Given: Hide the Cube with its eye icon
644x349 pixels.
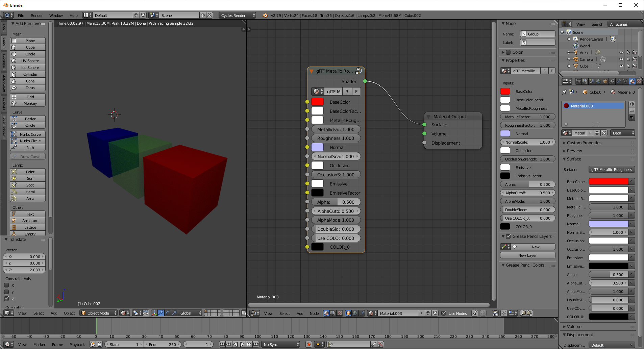Looking at the screenshot, I should pyautogui.click(x=621, y=66).
